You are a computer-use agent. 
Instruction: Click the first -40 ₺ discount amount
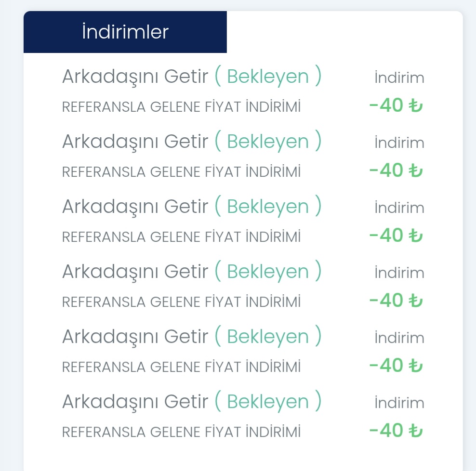(396, 105)
